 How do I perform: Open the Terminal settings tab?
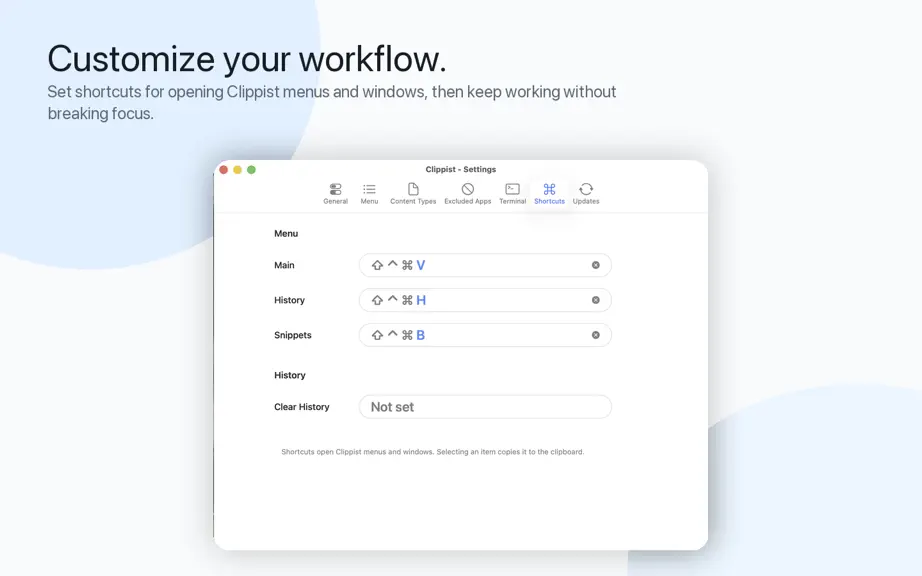(512, 193)
